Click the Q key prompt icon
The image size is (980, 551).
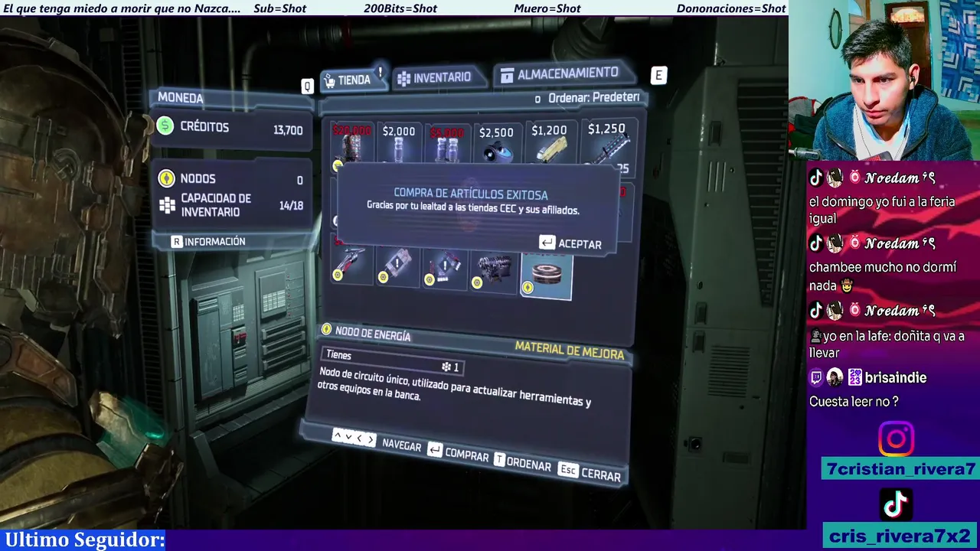[x=307, y=86]
